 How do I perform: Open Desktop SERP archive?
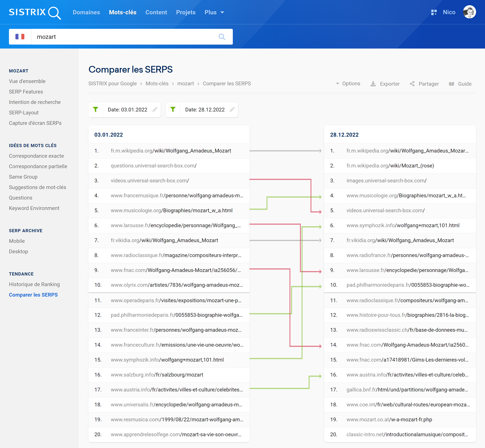[x=18, y=251]
